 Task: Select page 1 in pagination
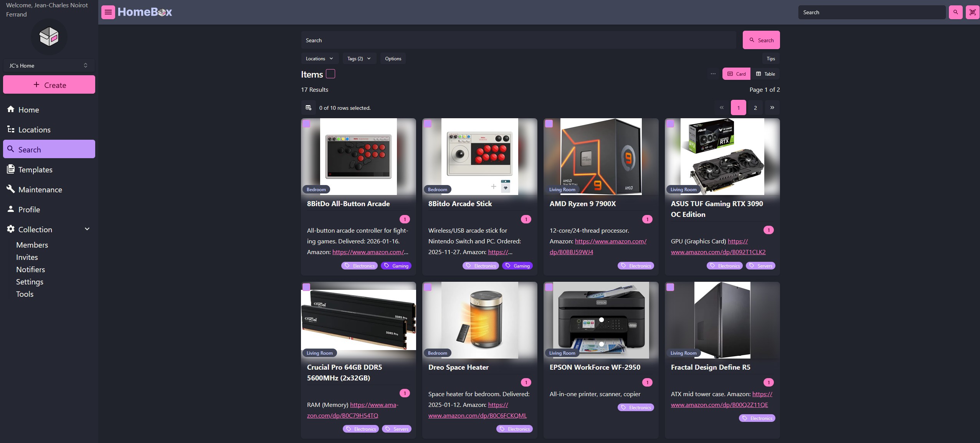pyautogui.click(x=739, y=107)
